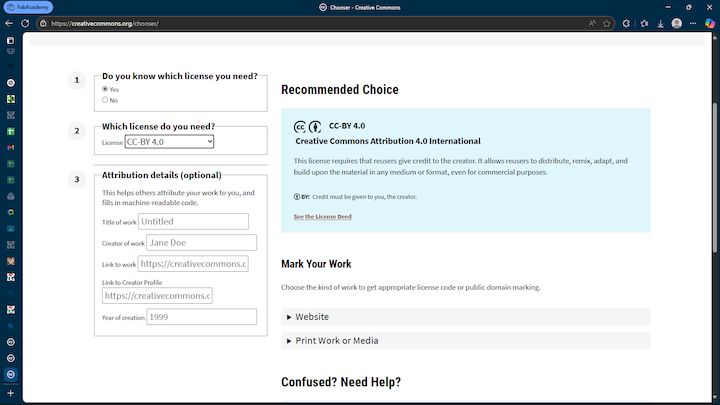
Task: Focus the Title of work field
Action: tap(193, 221)
